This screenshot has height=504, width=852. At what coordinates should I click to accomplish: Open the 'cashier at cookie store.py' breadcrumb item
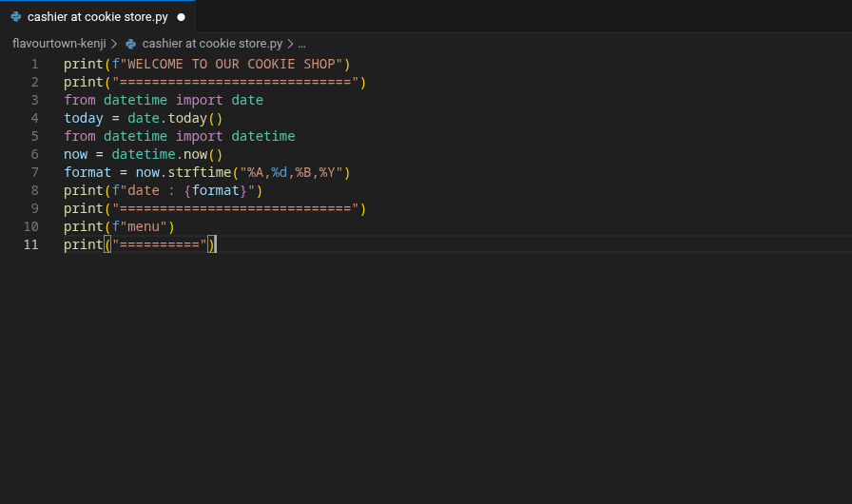point(212,44)
